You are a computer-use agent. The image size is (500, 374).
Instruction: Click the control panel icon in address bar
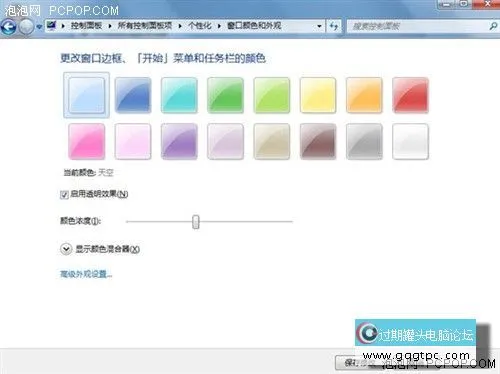pos(52,25)
